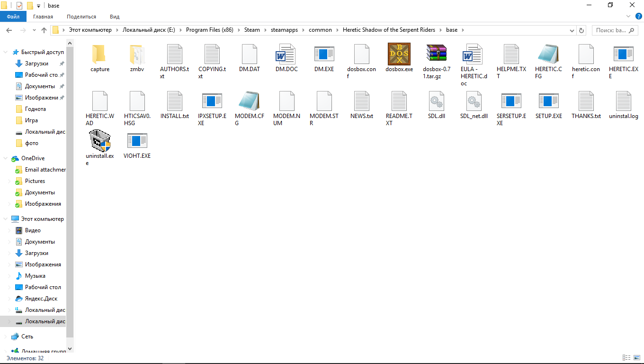
Task: Select the SERSETUP.EXE file icon
Action: tap(511, 101)
